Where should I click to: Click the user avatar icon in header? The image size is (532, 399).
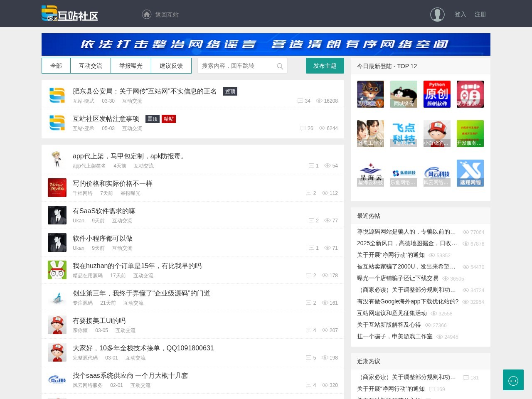(x=437, y=15)
